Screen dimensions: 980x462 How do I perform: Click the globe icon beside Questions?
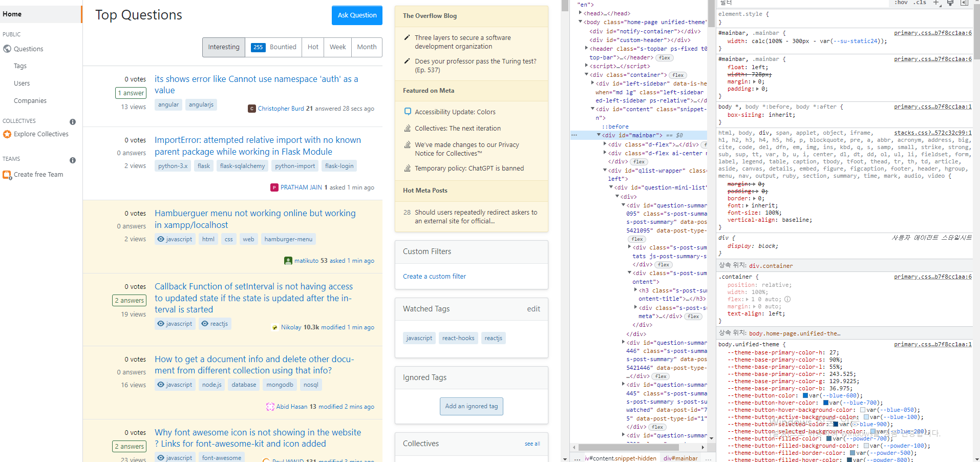[7, 49]
